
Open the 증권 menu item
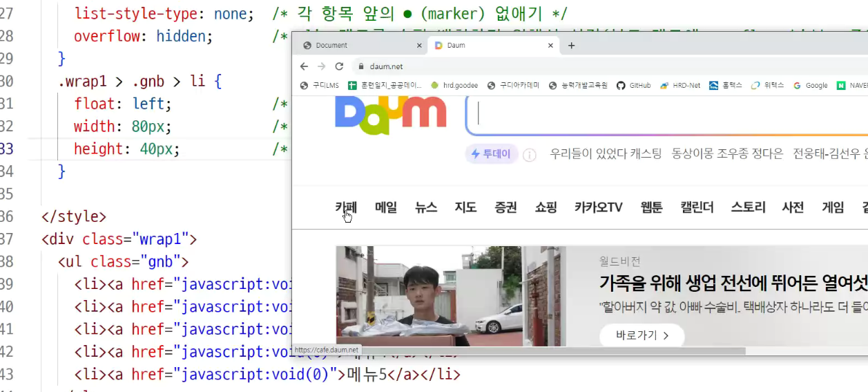[505, 207]
